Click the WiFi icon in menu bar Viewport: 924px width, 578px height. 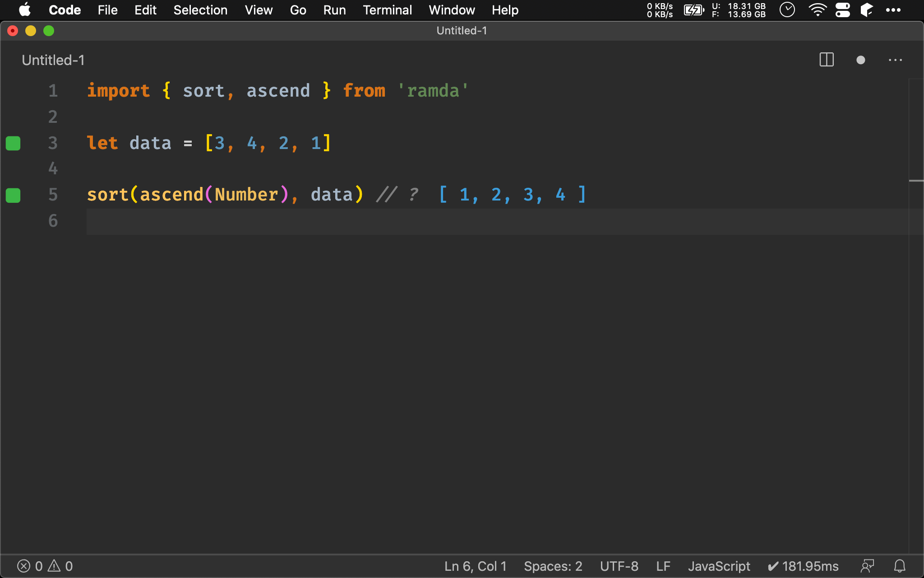click(816, 10)
